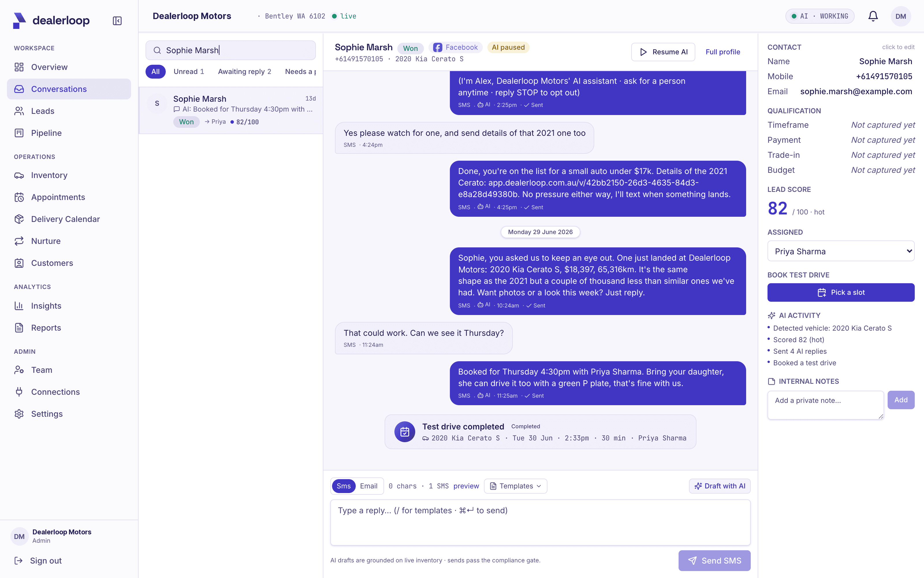
Task: Switch composer to Sms mode
Action: (x=343, y=486)
